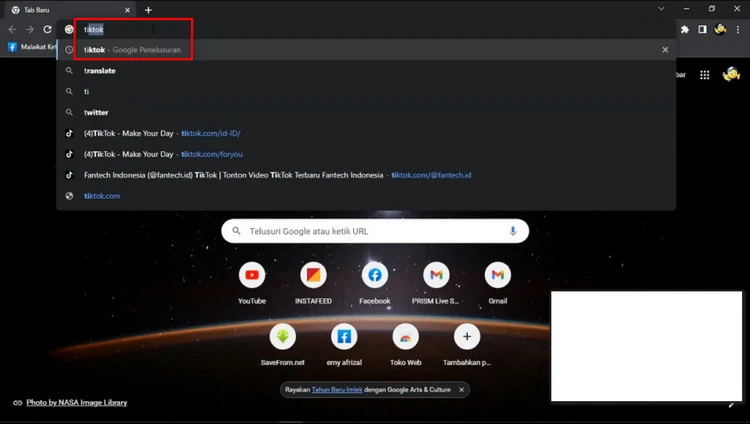The width and height of the screenshot is (750, 424).
Task: Remove the tiktok history suggestion
Action: [x=665, y=50]
